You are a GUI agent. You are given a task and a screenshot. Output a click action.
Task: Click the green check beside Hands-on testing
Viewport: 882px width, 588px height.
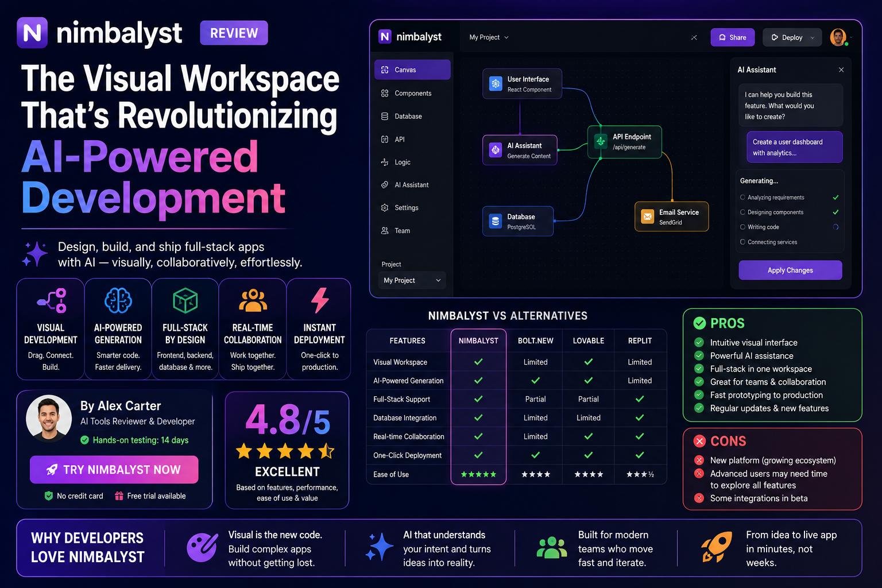[84, 440]
